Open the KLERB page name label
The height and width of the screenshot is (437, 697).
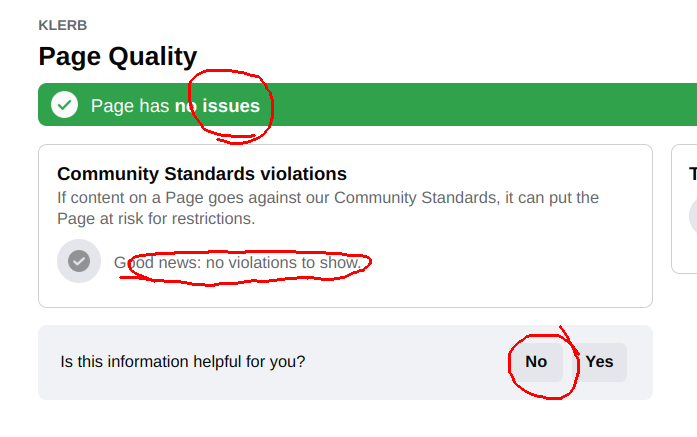point(63,25)
